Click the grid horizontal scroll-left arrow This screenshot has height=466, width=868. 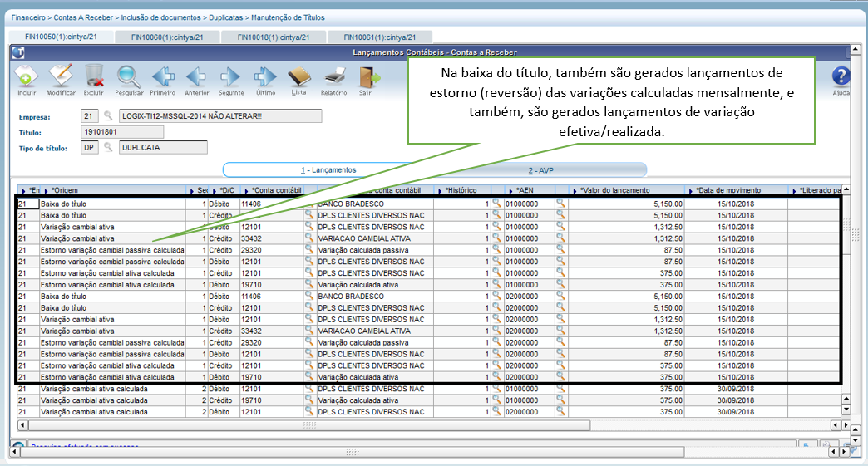(22, 425)
